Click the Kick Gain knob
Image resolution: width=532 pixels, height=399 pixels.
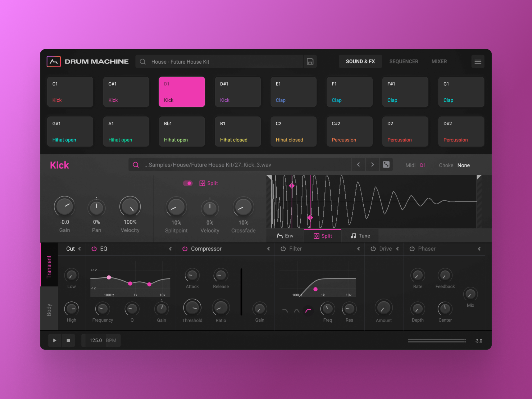pos(64,206)
